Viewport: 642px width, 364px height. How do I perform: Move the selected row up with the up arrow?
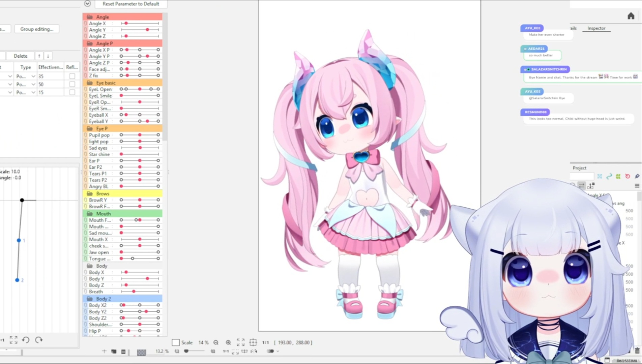point(39,56)
